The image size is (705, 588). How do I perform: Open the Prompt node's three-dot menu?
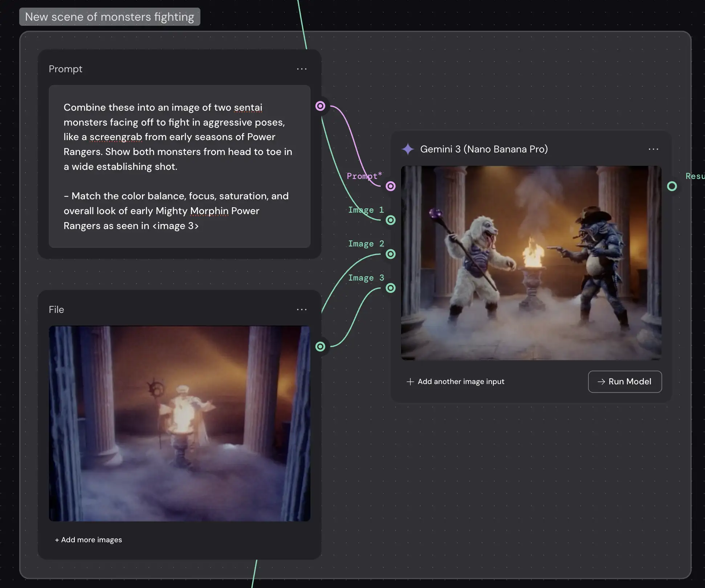pos(302,69)
